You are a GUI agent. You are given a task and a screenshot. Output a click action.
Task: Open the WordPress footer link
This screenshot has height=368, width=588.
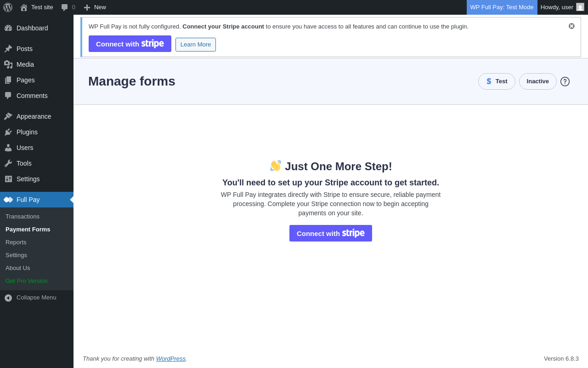(171, 359)
